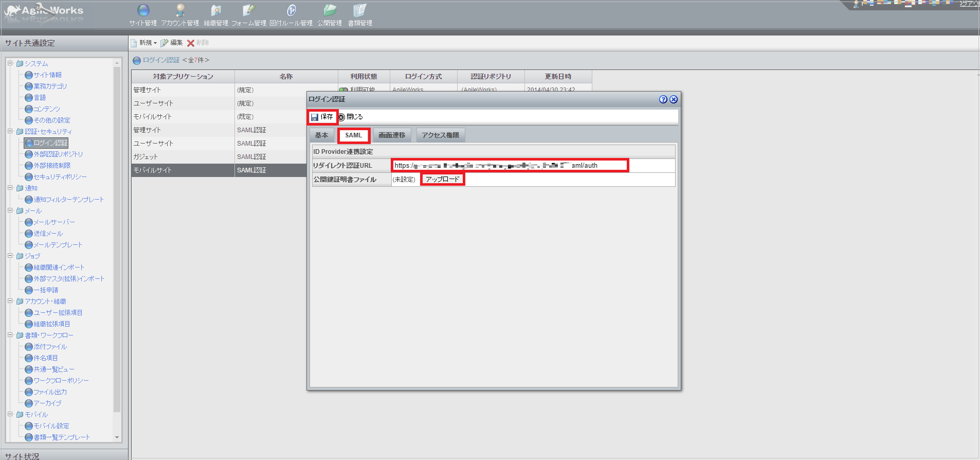Image resolution: width=980 pixels, height=460 pixels.
Task: Select コンテンツ in the tree
Action: coord(47,109)
